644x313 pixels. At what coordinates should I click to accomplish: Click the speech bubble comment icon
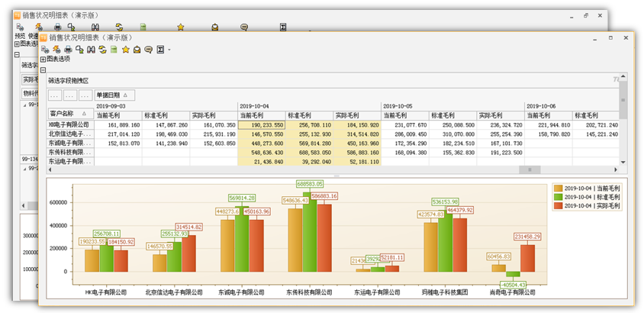149,50
